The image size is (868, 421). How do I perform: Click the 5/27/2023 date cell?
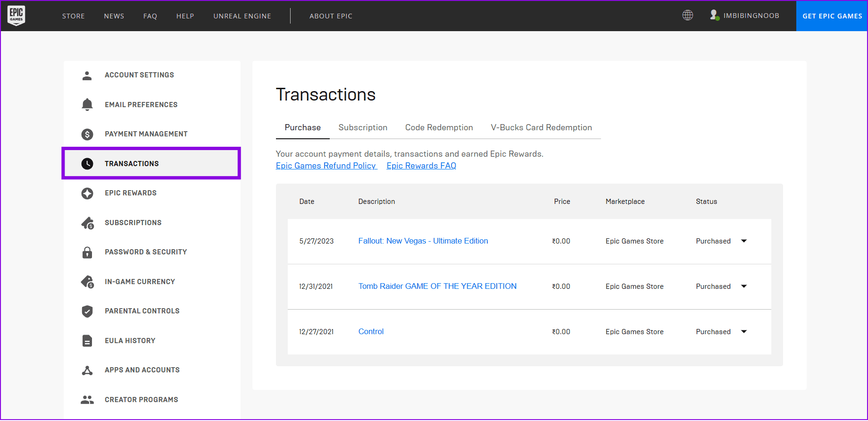(317, 241)
